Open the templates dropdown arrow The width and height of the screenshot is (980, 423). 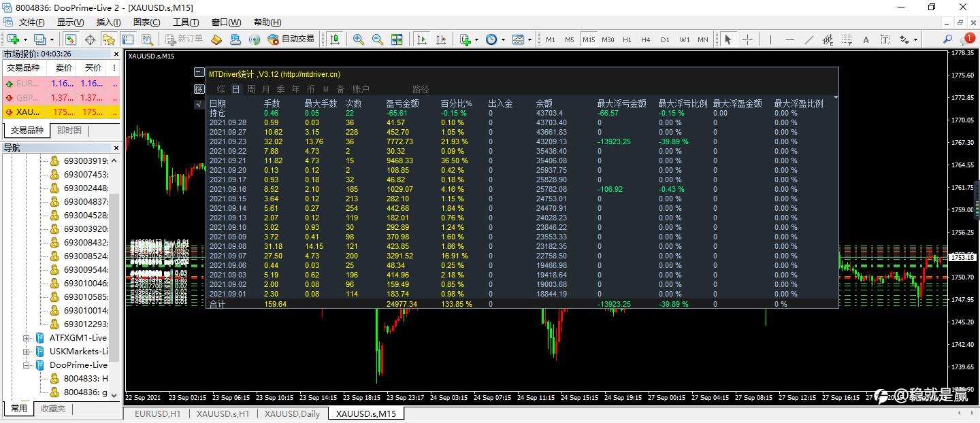tap(529, 39)
